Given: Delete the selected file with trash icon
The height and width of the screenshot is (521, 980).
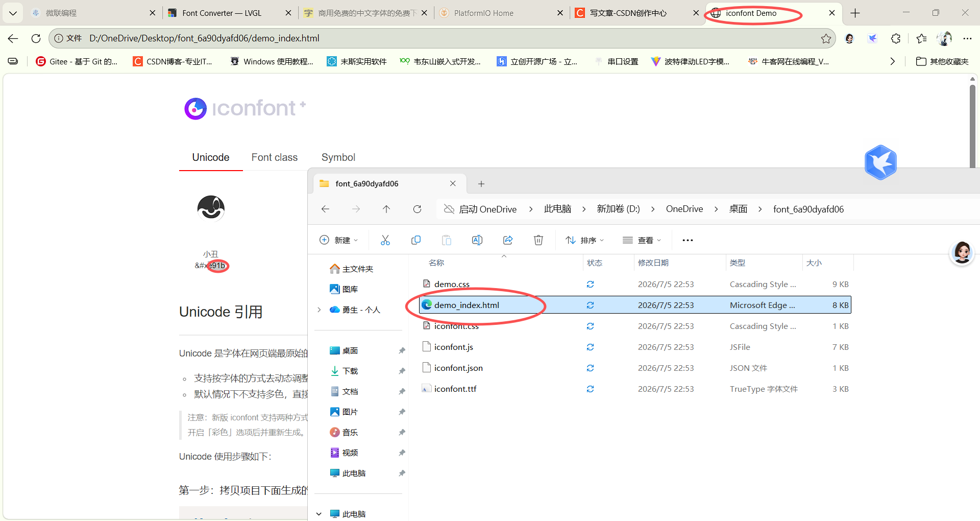Looking at the screenshot, I should pyautogui.click(x=538, y=240).
